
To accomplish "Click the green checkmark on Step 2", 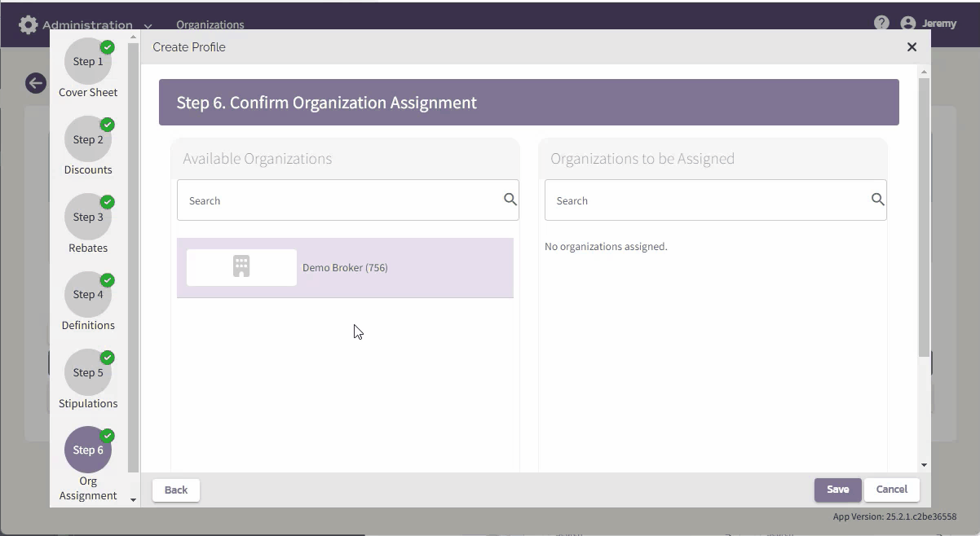I will point(108,125).
